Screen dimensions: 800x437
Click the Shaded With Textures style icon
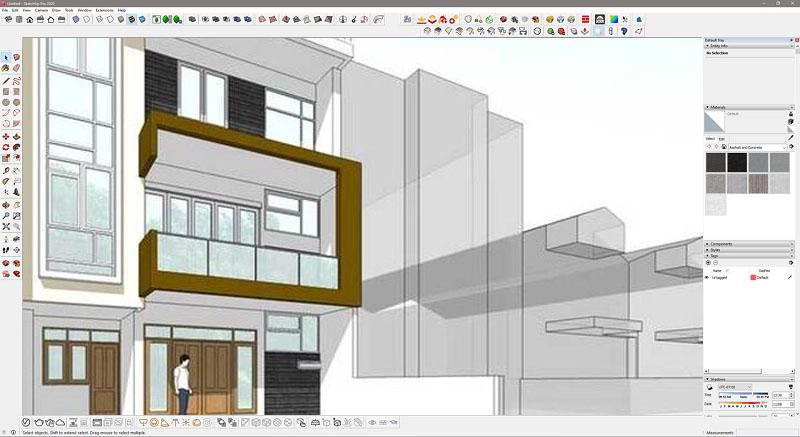pyautogui.click(x=131, y=19)
